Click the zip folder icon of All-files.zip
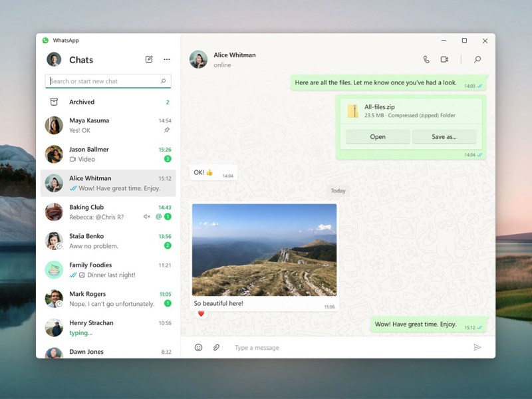Image resolution: width=532 pixels, height=399 pixels. (x=353, y=111)
